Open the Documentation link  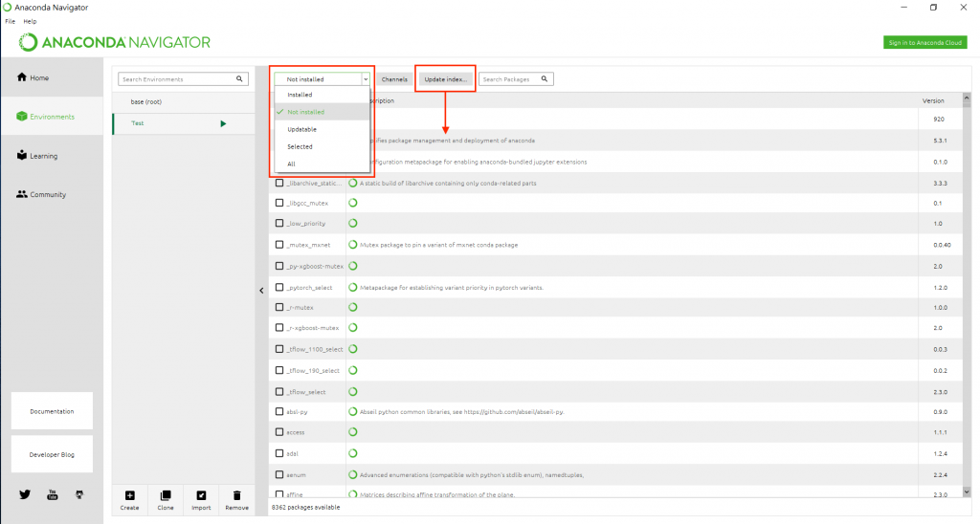[x=52, y=411]
